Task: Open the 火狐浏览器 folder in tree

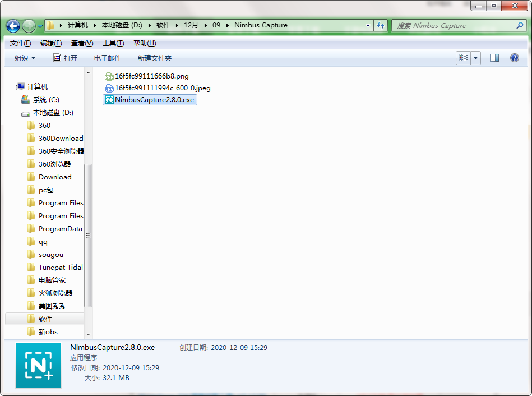Action: pyautogui.click(x=50, y=293)
